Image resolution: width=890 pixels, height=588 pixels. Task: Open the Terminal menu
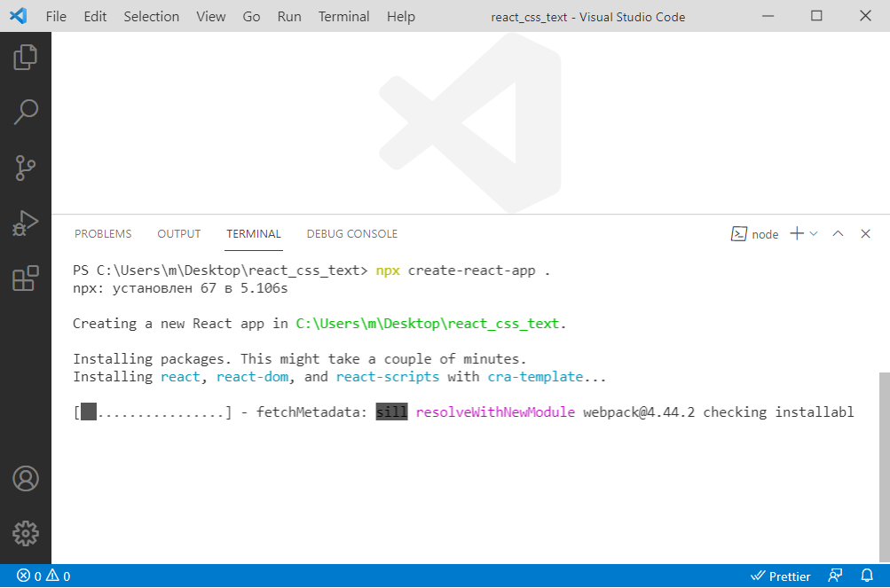[x=343, y=17]
